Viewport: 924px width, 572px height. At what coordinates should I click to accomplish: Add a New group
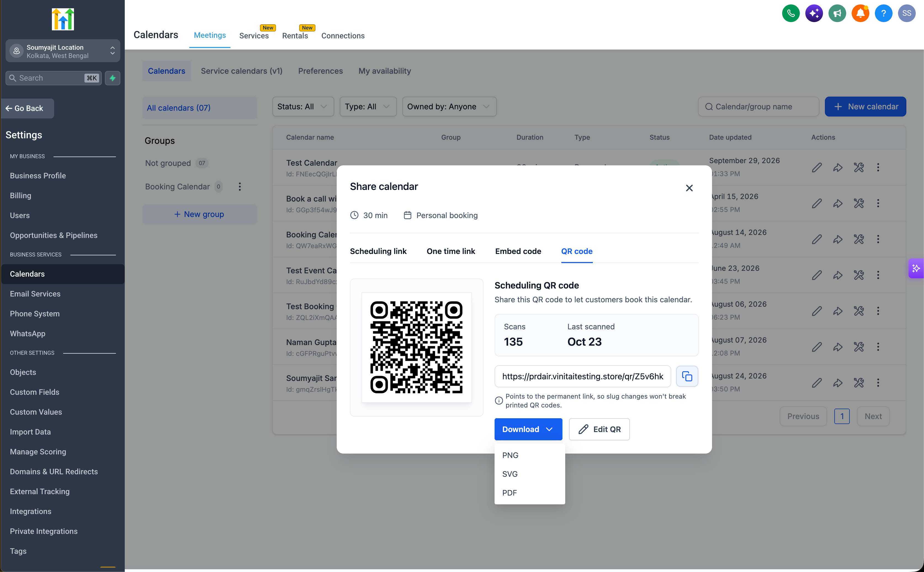199,214
